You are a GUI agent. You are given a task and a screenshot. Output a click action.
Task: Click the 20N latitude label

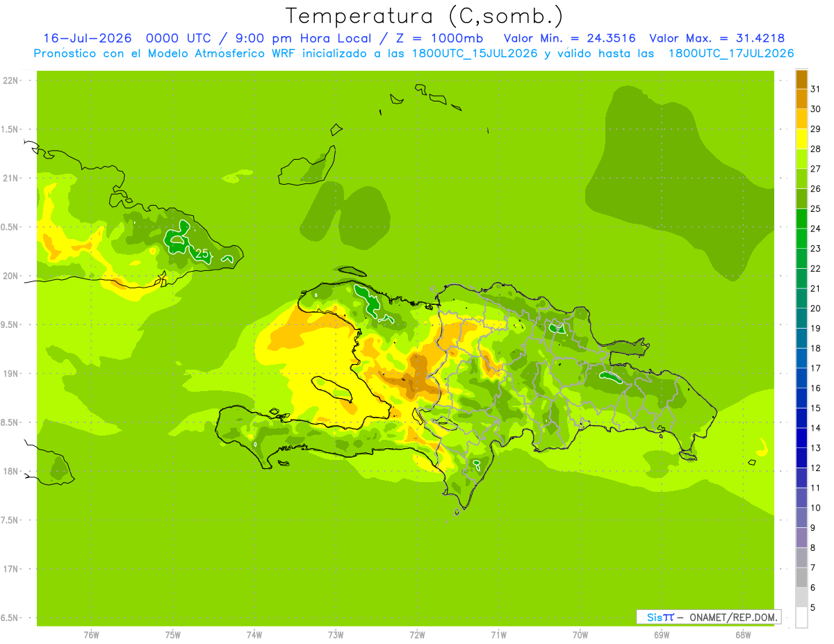click(x=10, y=276)
